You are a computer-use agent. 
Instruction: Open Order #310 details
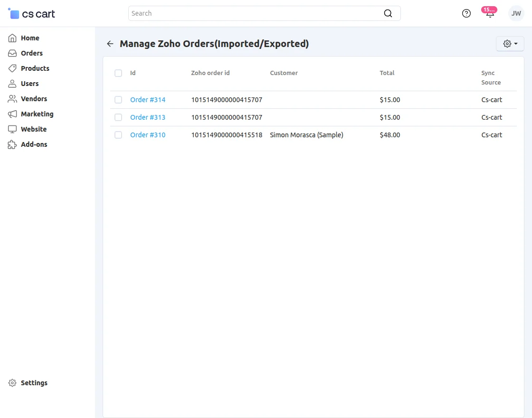[148, 135]
